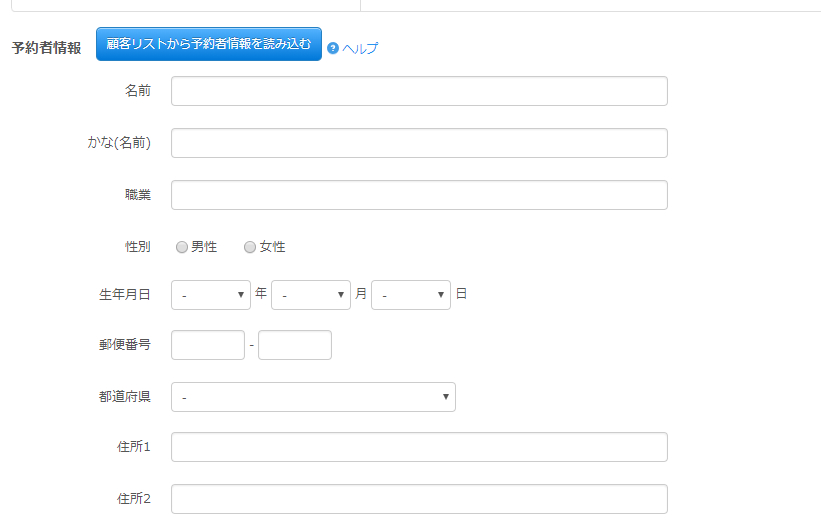Click inside the 住所2 address field
Screen dimensions: 821x525
(419, 499)
